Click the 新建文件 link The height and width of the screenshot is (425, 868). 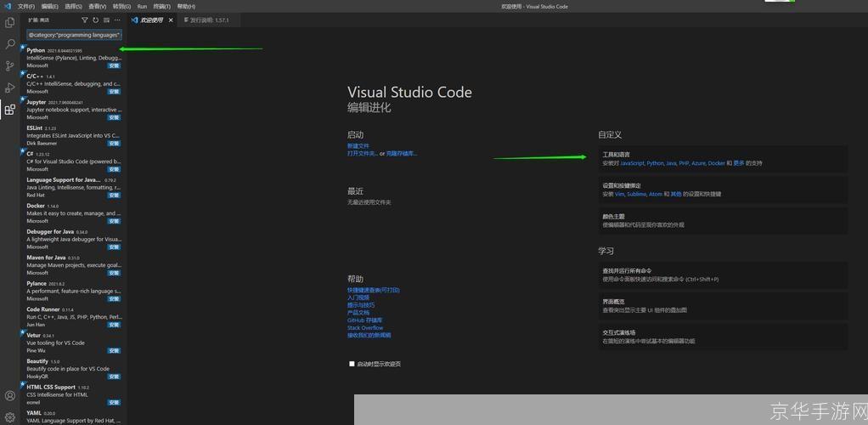(358, 145)
